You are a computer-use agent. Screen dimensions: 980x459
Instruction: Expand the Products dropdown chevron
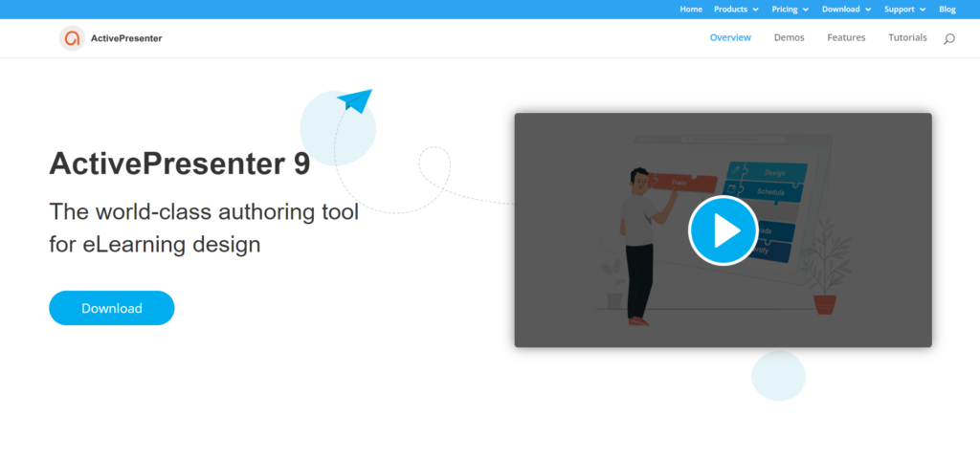click(x=756, y=10)
